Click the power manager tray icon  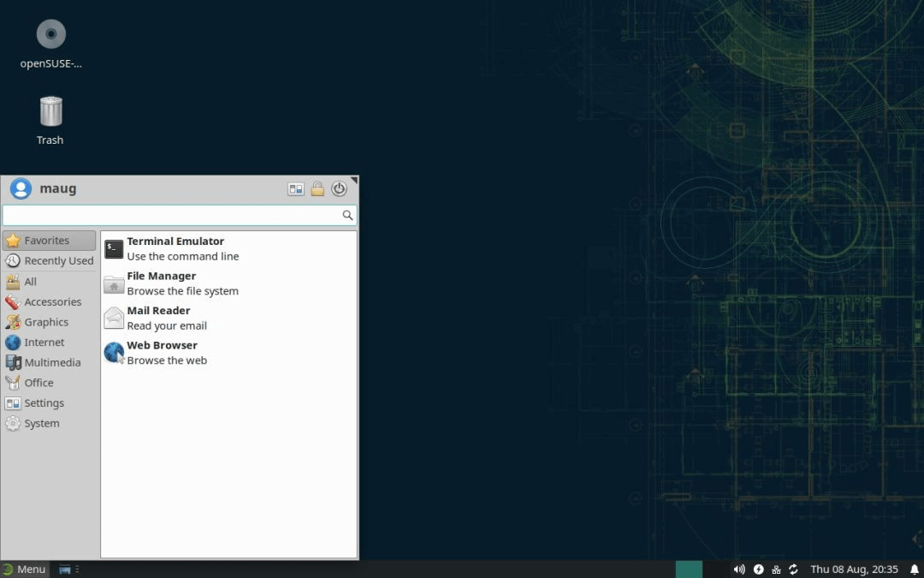coord(758,569)
